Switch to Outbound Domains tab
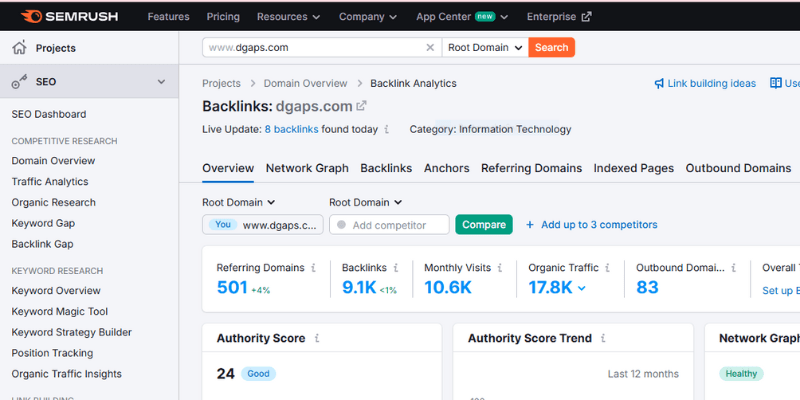 coord(738,168)
